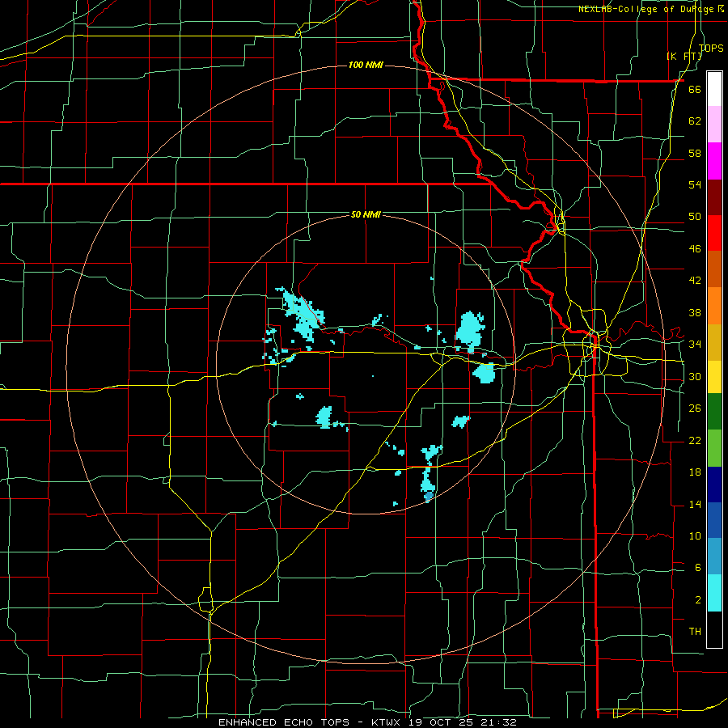Click the (K FT) units label
Viewport: 728px width, 728px height.
pos(684,56)
